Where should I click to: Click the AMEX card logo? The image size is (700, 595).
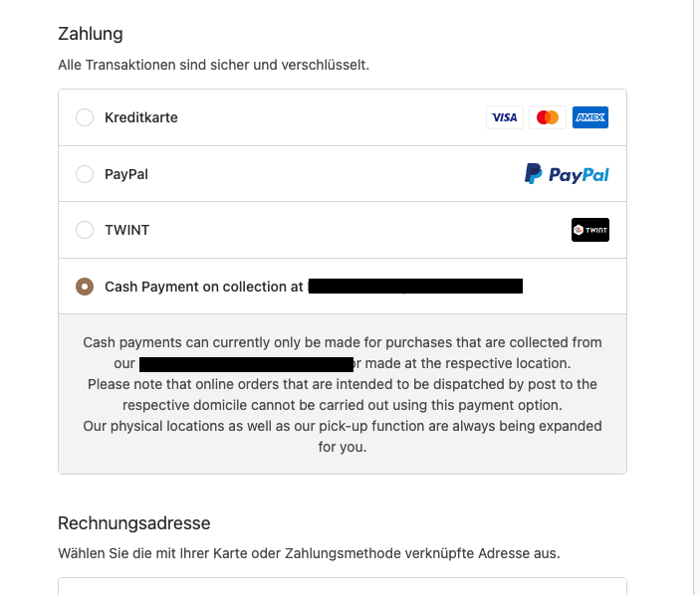point(590,117)
